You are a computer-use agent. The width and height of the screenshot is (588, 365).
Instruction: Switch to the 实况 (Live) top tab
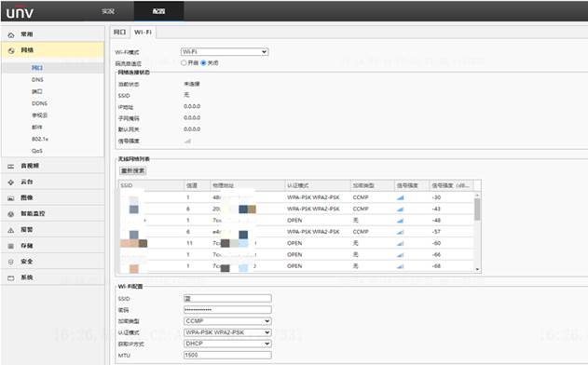tap(108, 11)
